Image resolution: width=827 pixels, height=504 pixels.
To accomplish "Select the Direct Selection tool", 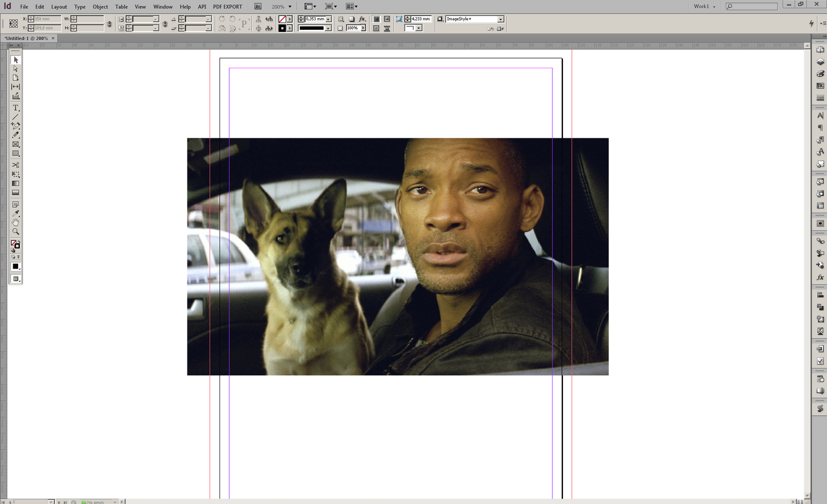I will coord(15,68).
